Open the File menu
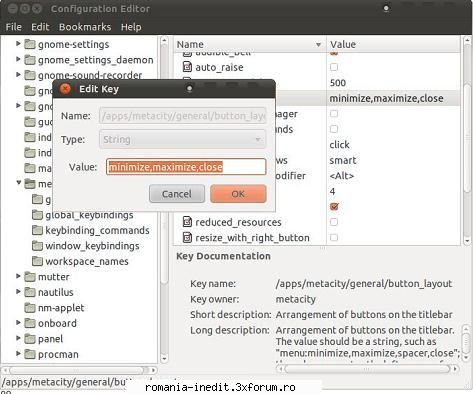Screen dimensions: 473x394 (14, 27)
